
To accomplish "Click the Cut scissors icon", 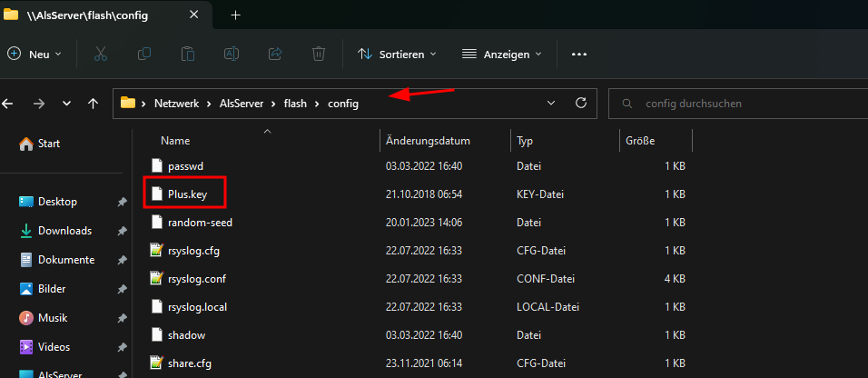I will 100,55.
